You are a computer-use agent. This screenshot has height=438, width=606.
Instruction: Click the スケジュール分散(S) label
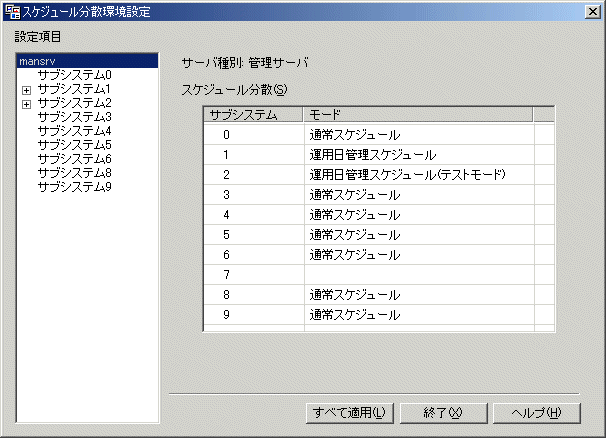pos(235,90)
